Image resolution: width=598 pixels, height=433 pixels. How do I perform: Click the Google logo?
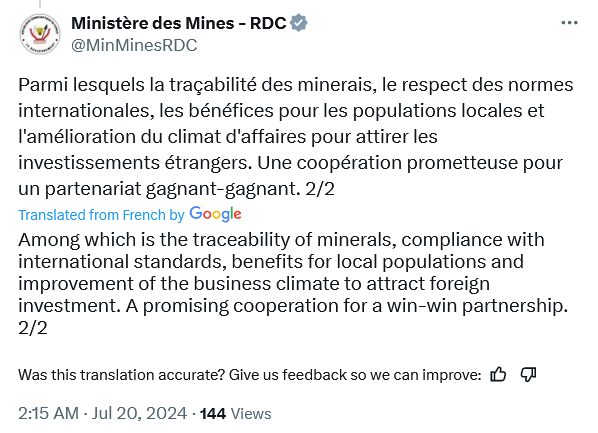click(215, 214)
